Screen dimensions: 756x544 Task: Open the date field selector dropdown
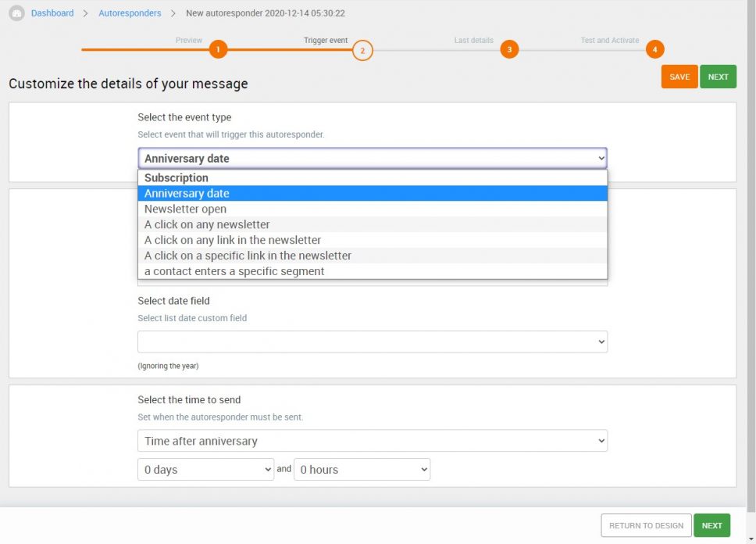coord(373,342)
